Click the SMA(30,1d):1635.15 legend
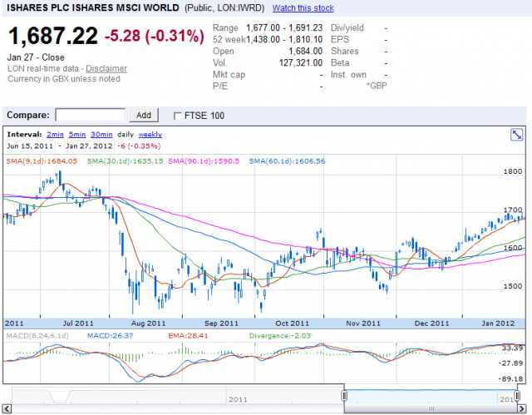The image size is (532, 415). click(126, 161)
